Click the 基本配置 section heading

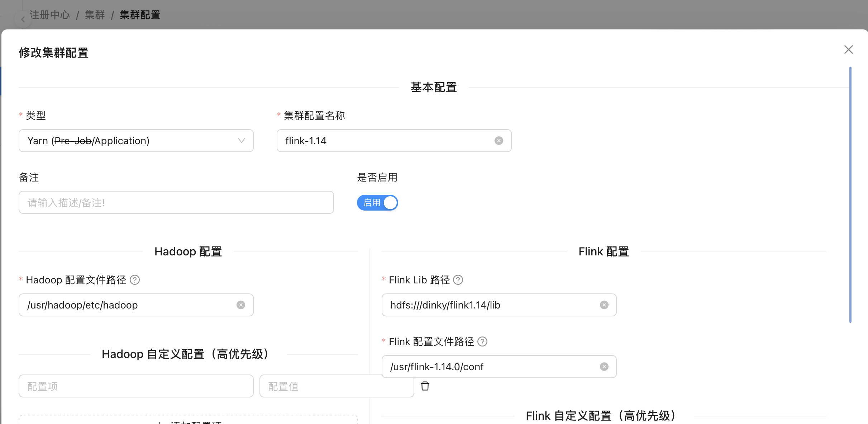tap(434, 87)
